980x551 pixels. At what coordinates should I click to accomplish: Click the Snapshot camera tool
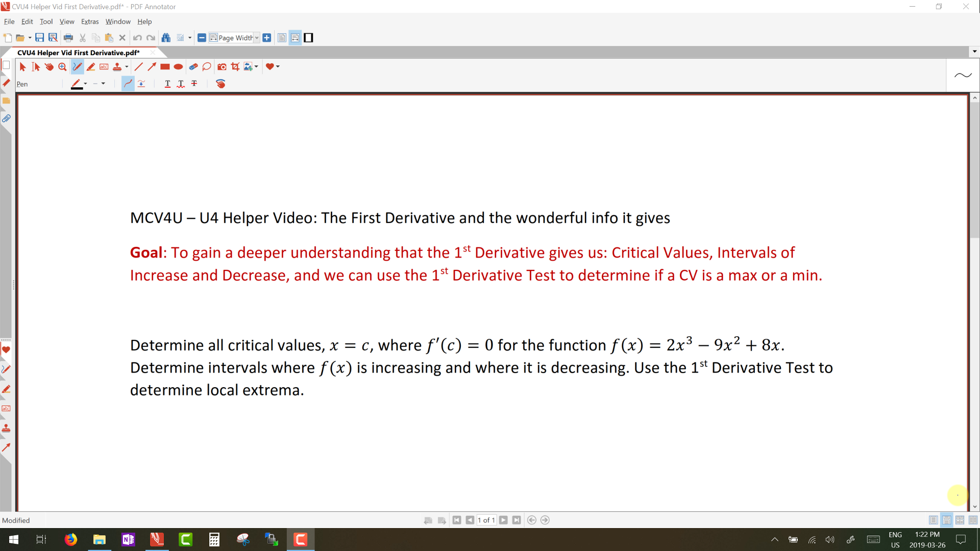coord(222,67)
